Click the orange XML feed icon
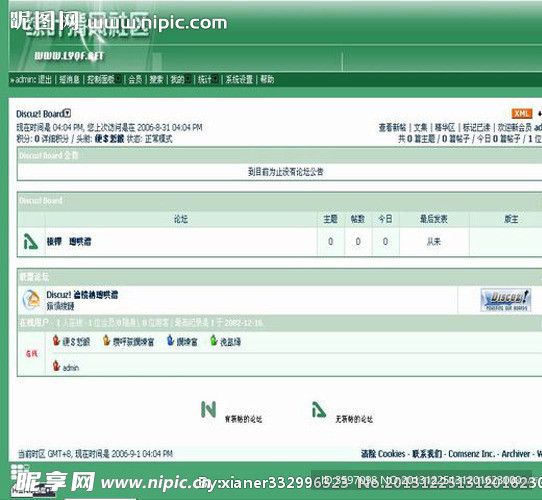Image resolution: width=542 pixels, height=500 pixels. (x=522, y=113)
